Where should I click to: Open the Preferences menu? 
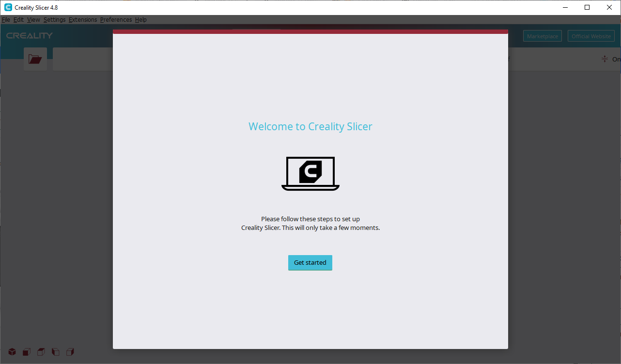tap(116, 20)
